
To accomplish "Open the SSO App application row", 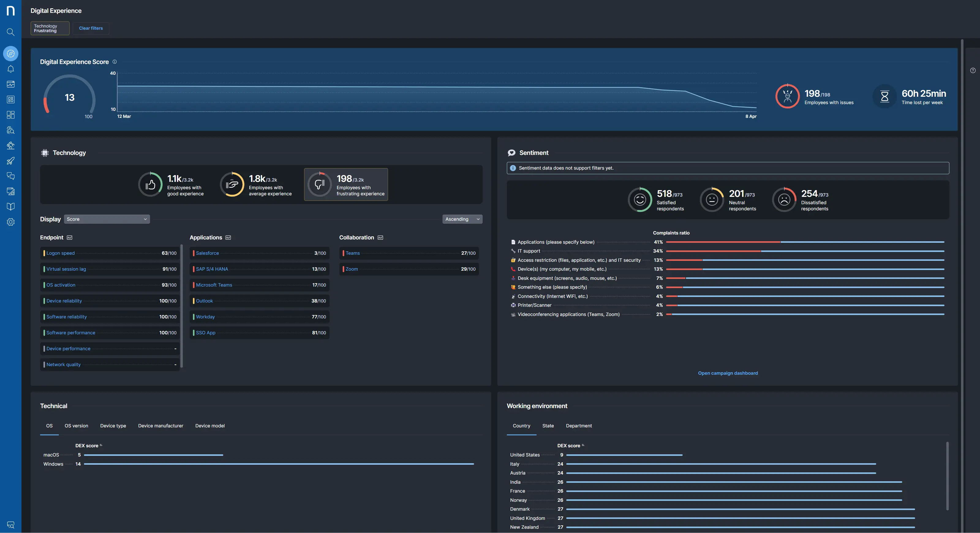I will (x=259, y=333).
